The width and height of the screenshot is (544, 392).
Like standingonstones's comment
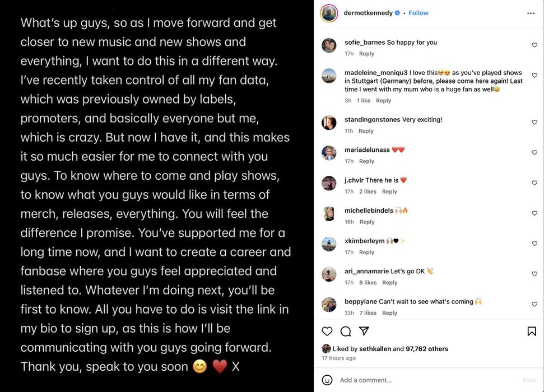pos(534,123)
